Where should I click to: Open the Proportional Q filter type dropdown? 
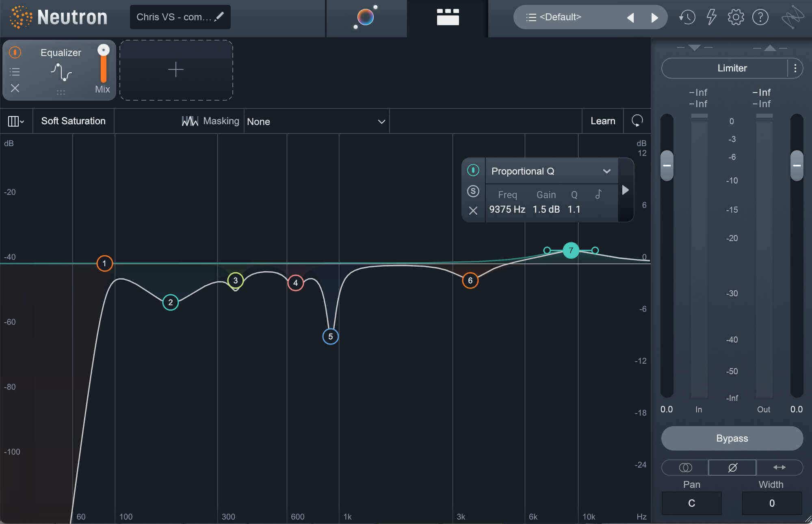pos(552,171)
